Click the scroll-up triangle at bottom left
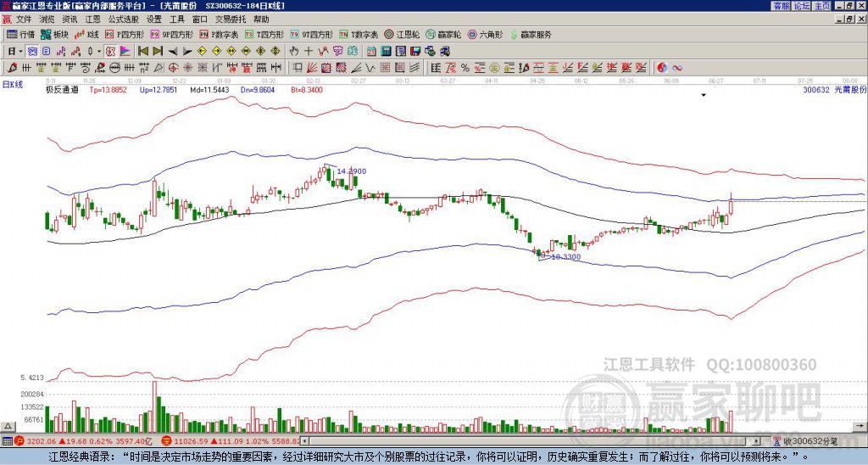868x465 pixels. point(8,426)
